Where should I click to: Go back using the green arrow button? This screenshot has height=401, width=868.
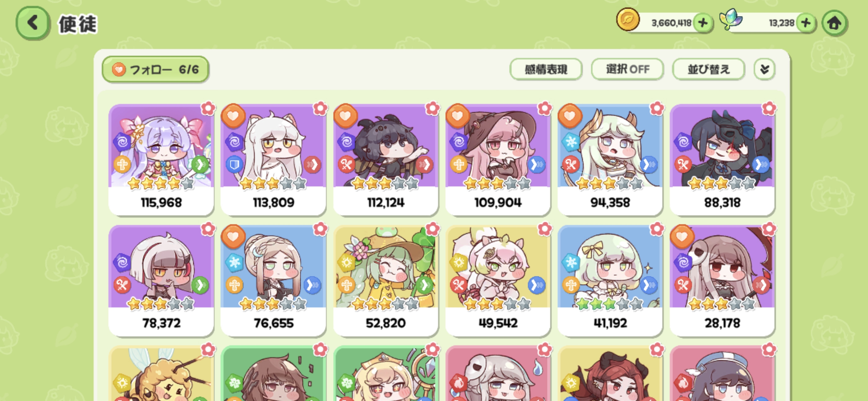click(x=33, y=23)
